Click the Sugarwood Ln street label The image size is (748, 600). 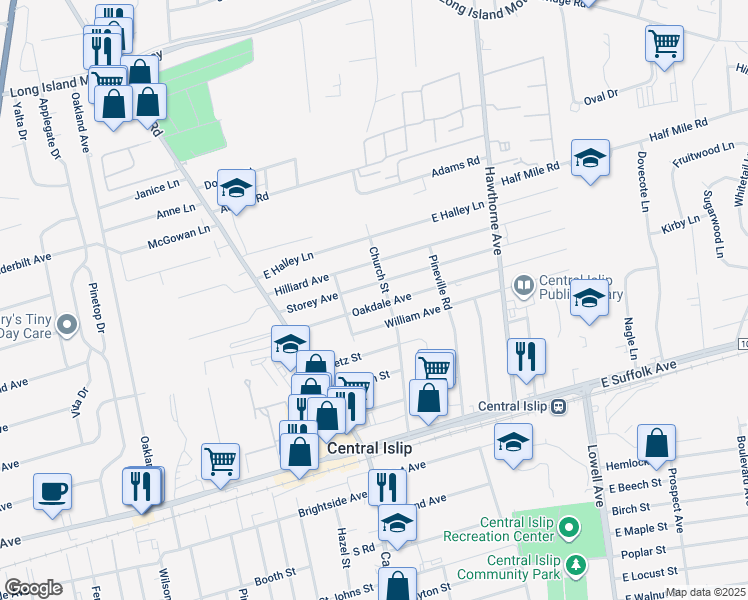(x=713, y=224)
